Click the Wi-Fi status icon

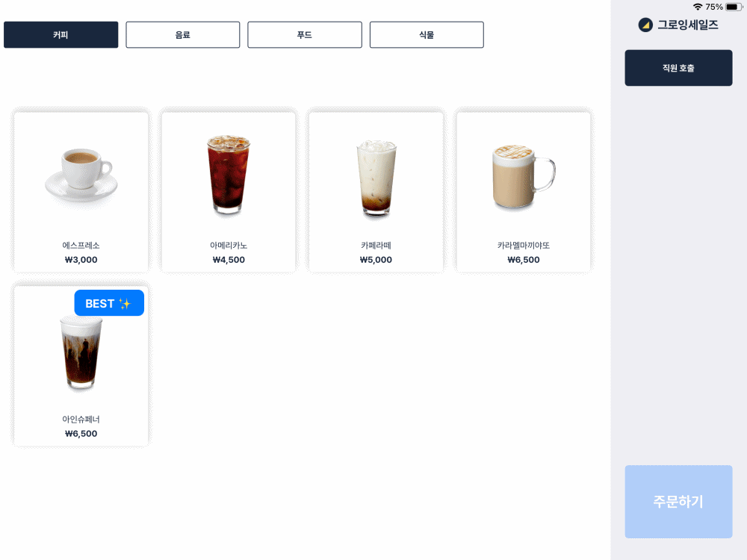click(x=698, y=7)
